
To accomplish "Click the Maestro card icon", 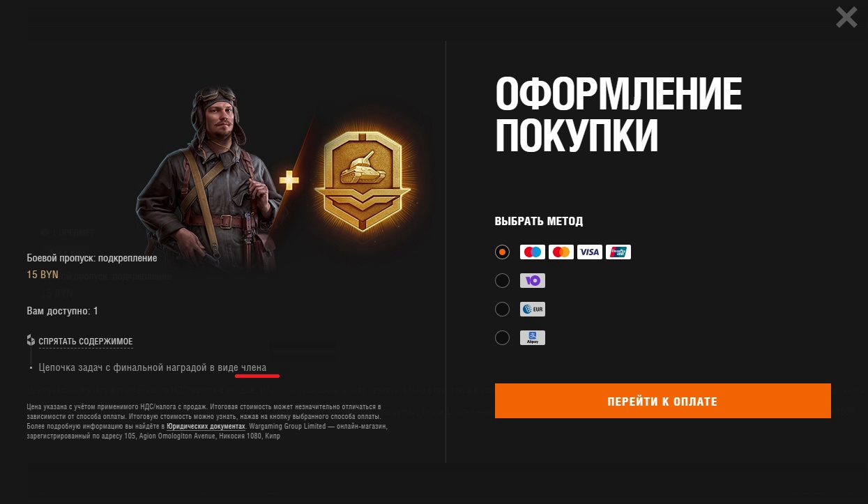I will click(533, 252).
